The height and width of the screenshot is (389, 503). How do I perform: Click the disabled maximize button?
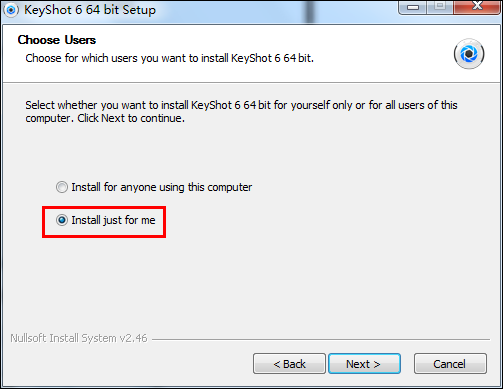point(440,7)
